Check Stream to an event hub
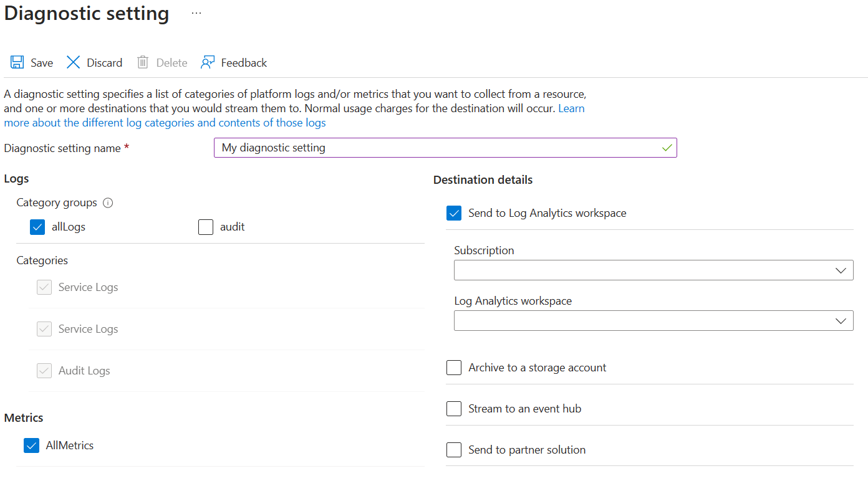Image resolution: width=868 pixels, height=481 pixels. (x=454, y=409)
